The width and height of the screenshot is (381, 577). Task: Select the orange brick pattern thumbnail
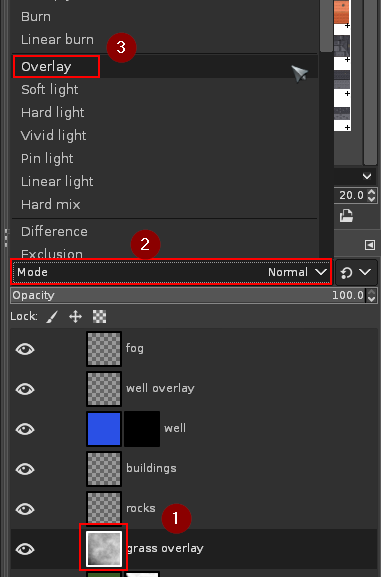pyautogui.click(x=342, y=12)
